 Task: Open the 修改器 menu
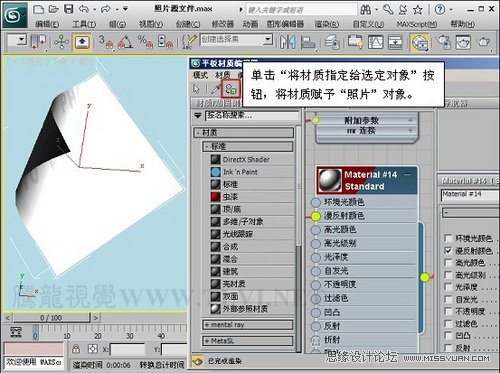tap(223, 24)
